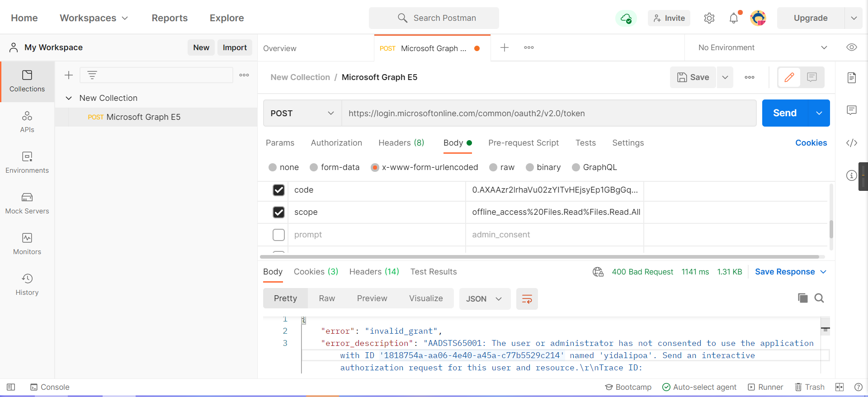Open the user avatar menu
The height and width of the screenshot is (397, 868).
pyautogui.click(x=758, y=18)
